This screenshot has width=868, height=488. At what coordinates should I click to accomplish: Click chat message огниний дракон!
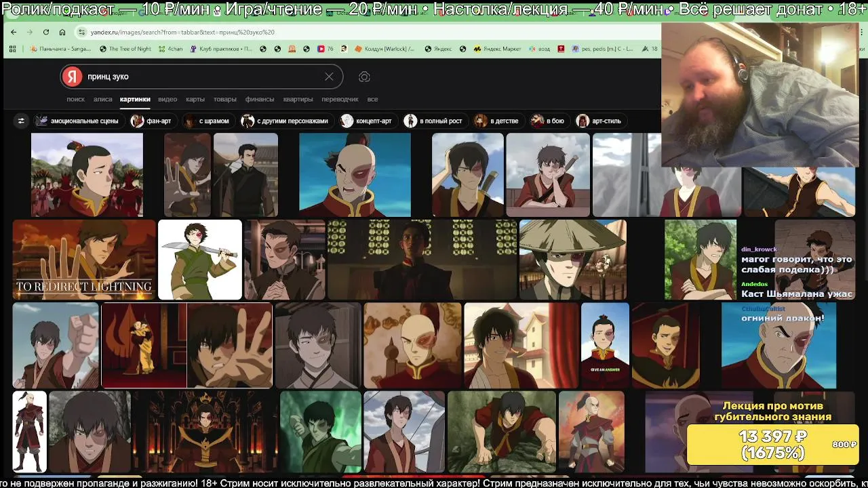783,318
